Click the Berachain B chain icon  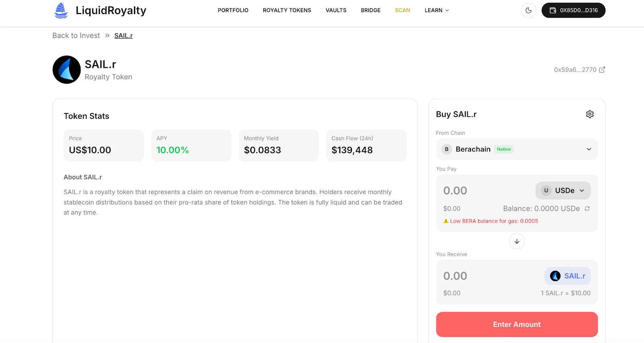[446, 149]
